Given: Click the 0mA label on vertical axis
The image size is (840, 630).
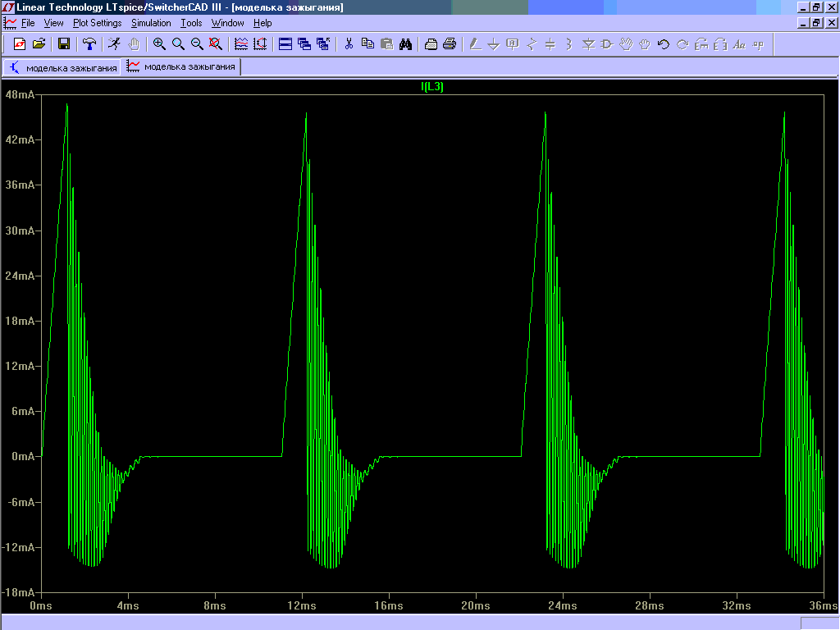Looking at the screenshot, I should point(21,456).
